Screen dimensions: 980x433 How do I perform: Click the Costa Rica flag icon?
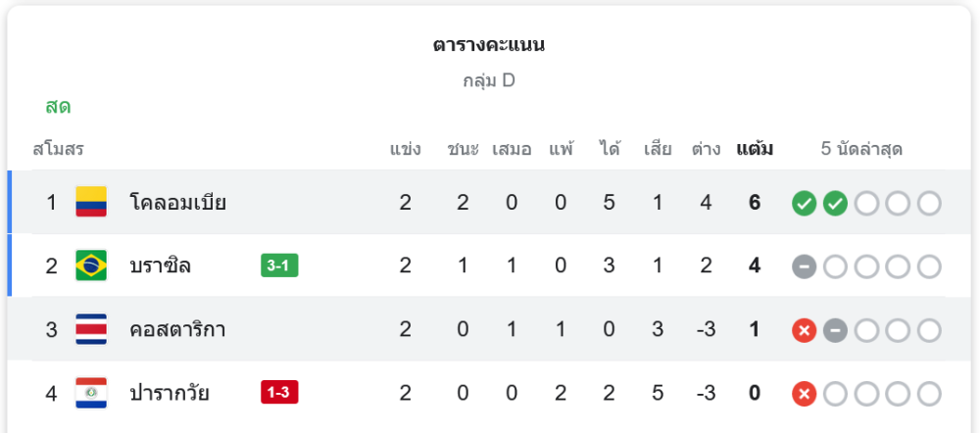click(91, 329)
